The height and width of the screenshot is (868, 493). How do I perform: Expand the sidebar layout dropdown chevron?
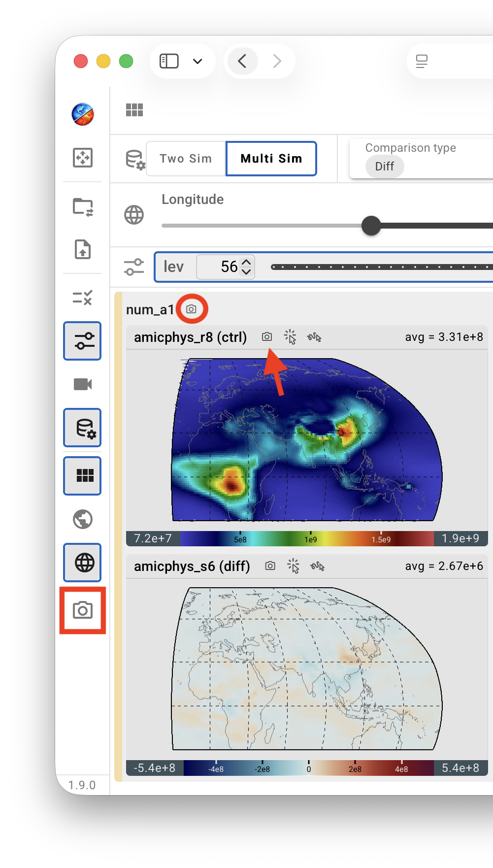pyautogui.click(x=197, y=61)
